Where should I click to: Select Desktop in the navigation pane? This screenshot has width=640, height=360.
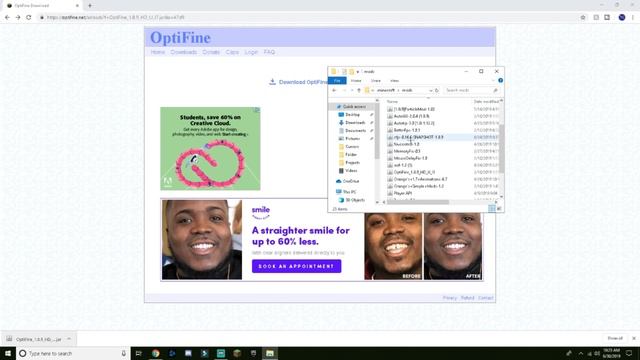(352, 115)
